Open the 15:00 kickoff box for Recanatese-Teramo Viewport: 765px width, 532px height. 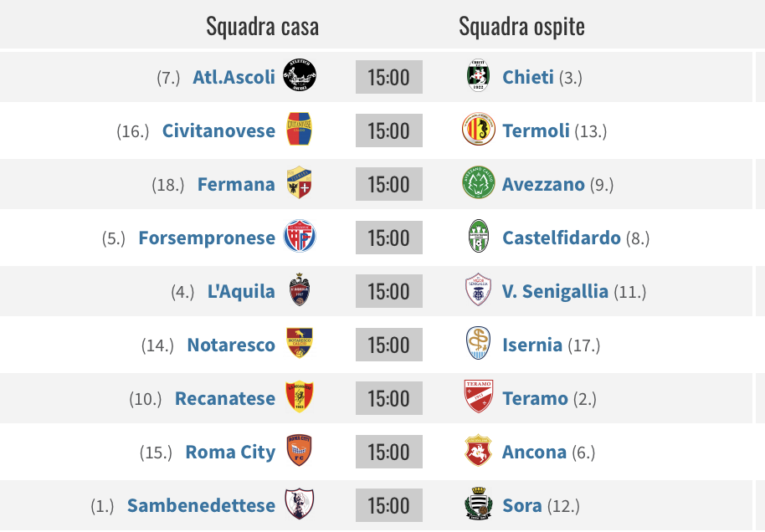point(389,398)
